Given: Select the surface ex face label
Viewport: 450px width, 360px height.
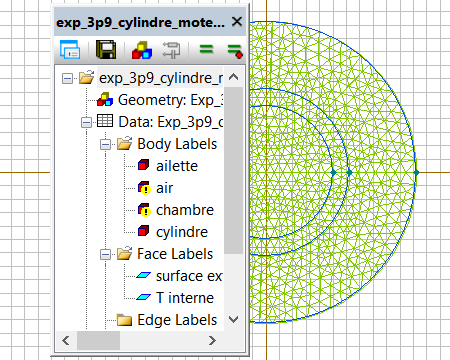Looking at the screenshot, I should 189,276.
